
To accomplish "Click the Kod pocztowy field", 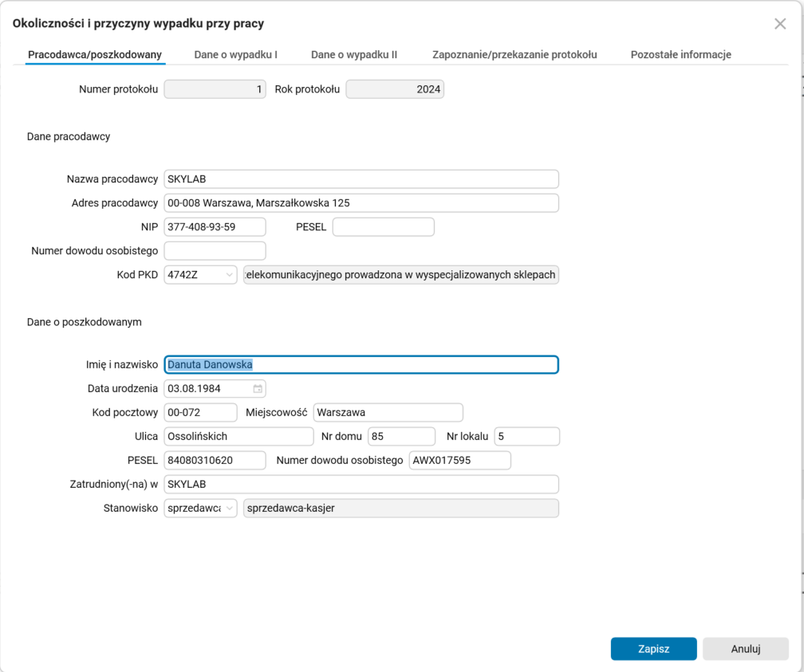I will click(199, 412).
